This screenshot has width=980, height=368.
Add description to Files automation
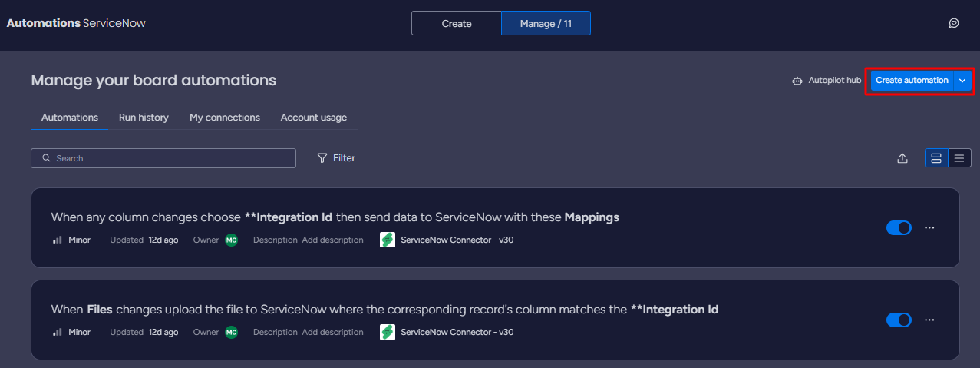tap(332, 332)
